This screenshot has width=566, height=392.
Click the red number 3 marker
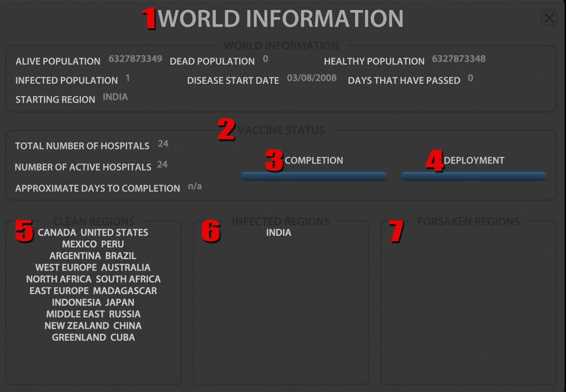tap(274, 161)
